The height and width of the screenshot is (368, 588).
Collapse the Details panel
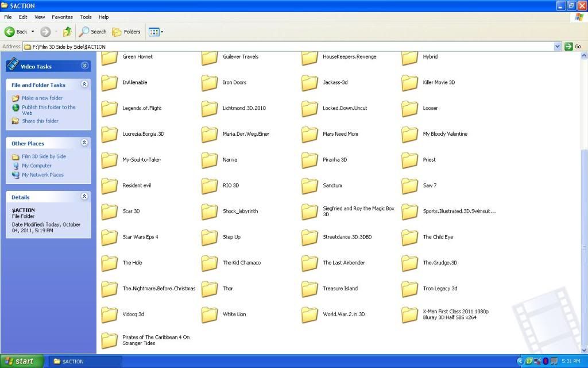(84, 197)
